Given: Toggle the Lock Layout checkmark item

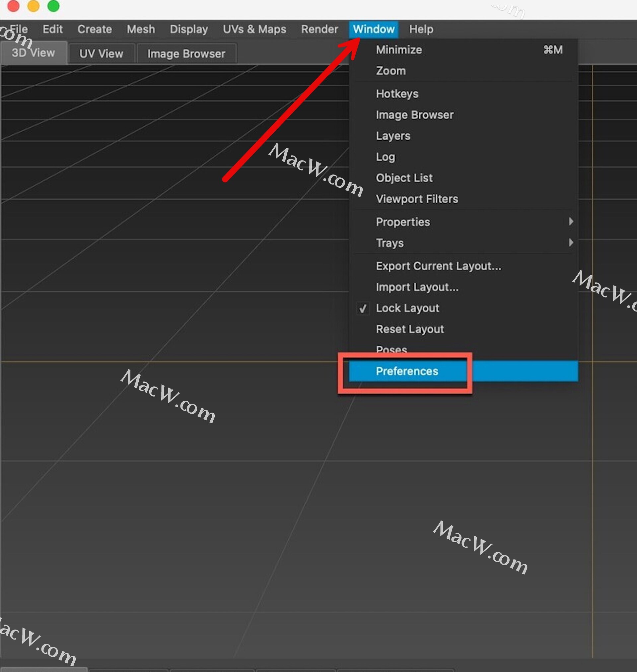Looking at the screenshot, I should point(464,308).
